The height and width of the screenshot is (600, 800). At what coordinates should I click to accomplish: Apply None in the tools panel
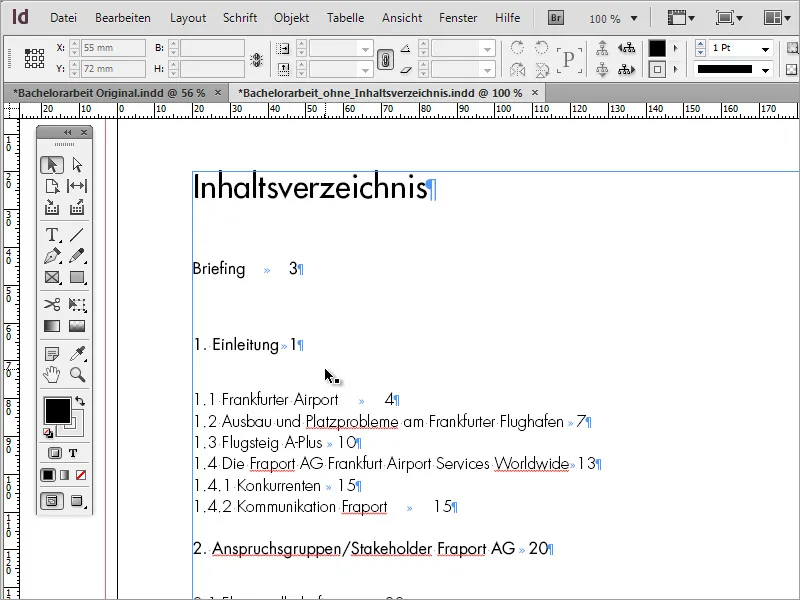point(81,475)
